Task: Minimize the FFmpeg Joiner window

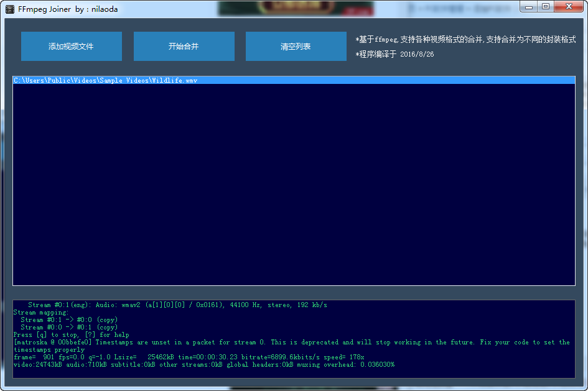Action: click(x=528, y=7)
